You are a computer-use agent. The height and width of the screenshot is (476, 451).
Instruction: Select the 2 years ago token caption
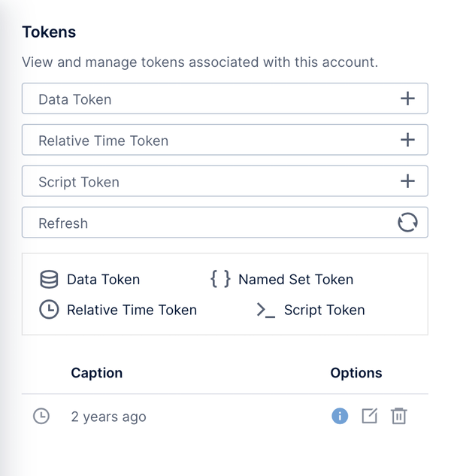click(109, 417)
